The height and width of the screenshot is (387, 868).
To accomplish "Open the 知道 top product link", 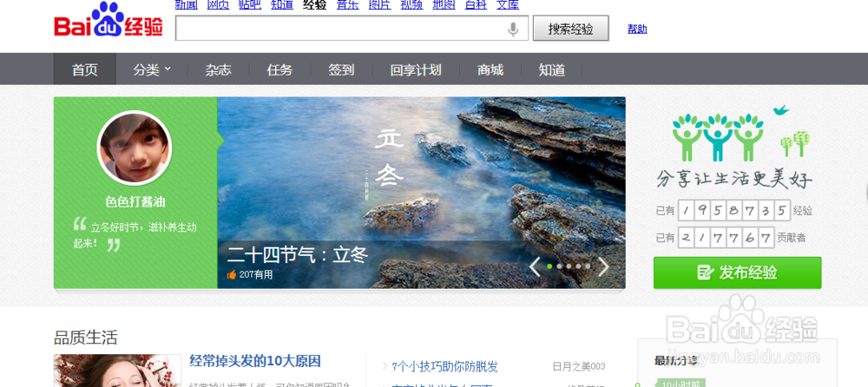I will (282, 5).
